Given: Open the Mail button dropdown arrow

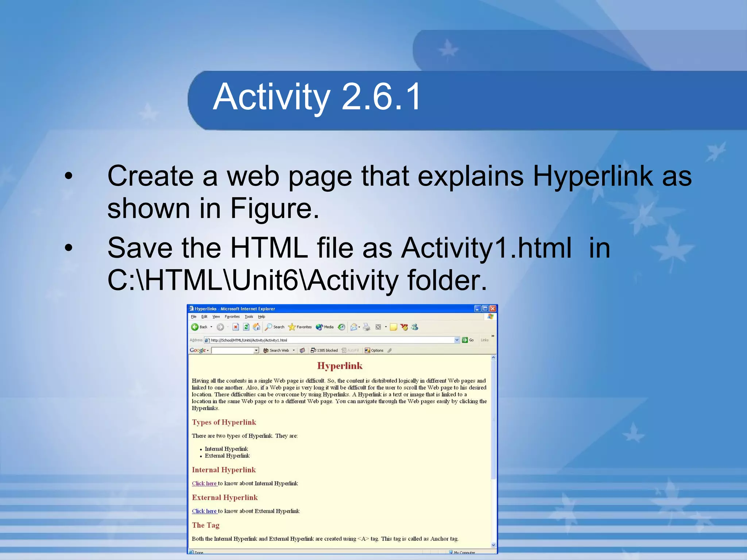Looking at the screenshot, I should 359,327.
